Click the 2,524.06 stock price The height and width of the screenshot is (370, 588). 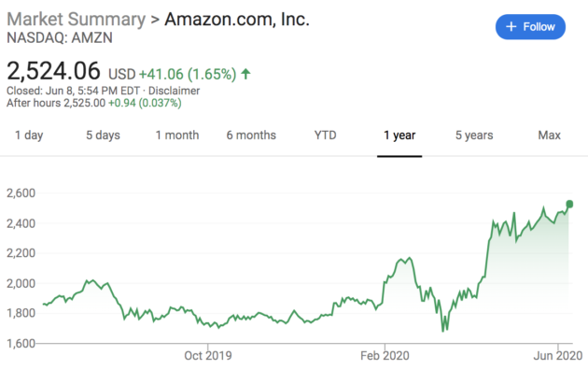tap(53, 71)
